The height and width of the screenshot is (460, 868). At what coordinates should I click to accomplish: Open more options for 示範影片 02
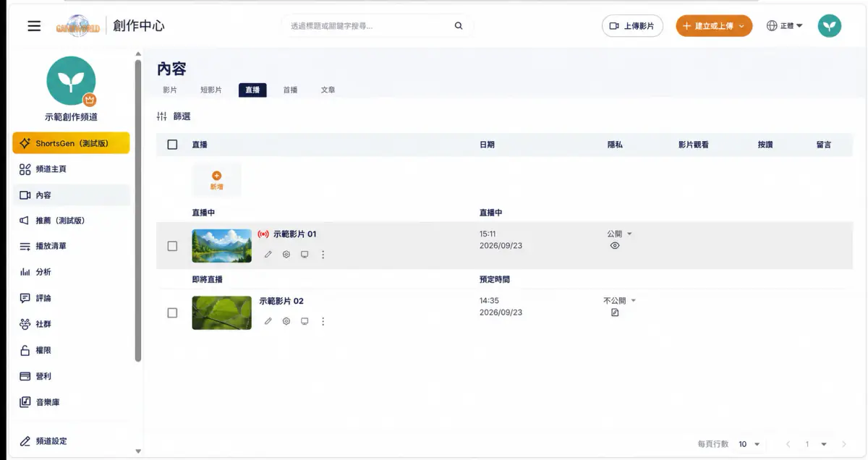(323, 321)
